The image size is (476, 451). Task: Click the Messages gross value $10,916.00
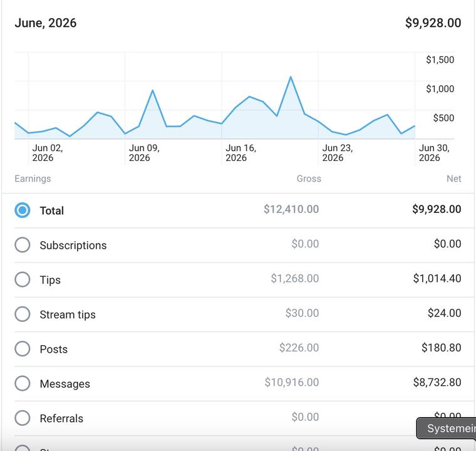[292, 382]
